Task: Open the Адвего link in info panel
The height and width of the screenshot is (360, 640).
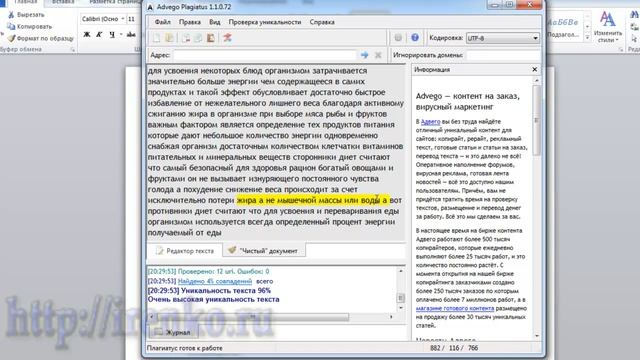Action: point(430,122)
